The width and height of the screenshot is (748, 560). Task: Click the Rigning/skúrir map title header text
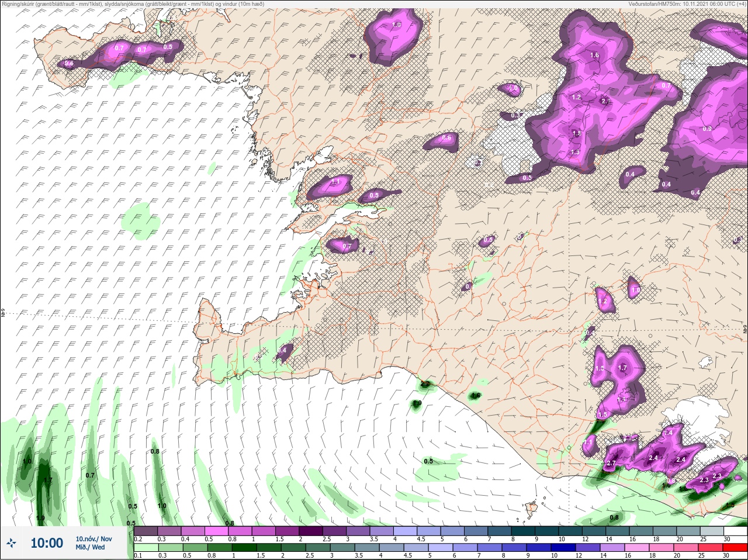click(x=132, y=4)
